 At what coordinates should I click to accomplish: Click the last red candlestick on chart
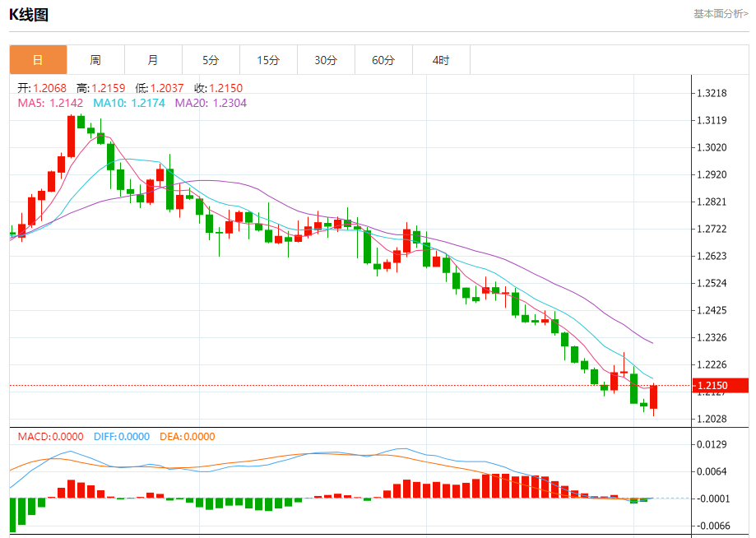[654, 397]
